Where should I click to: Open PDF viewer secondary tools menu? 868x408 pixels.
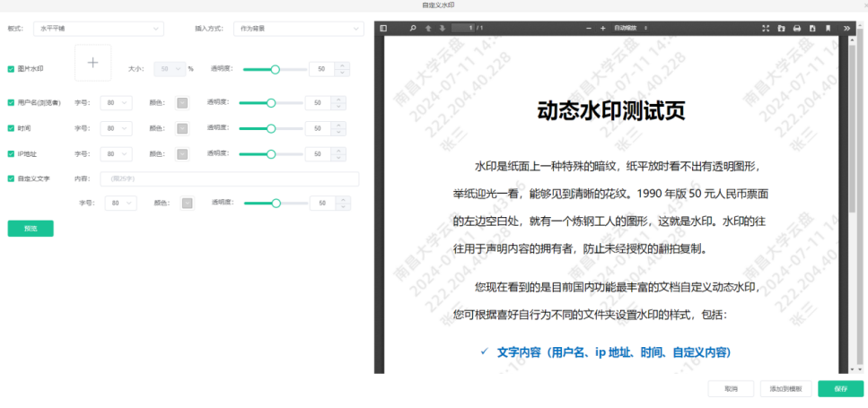(x=847, y=28)
